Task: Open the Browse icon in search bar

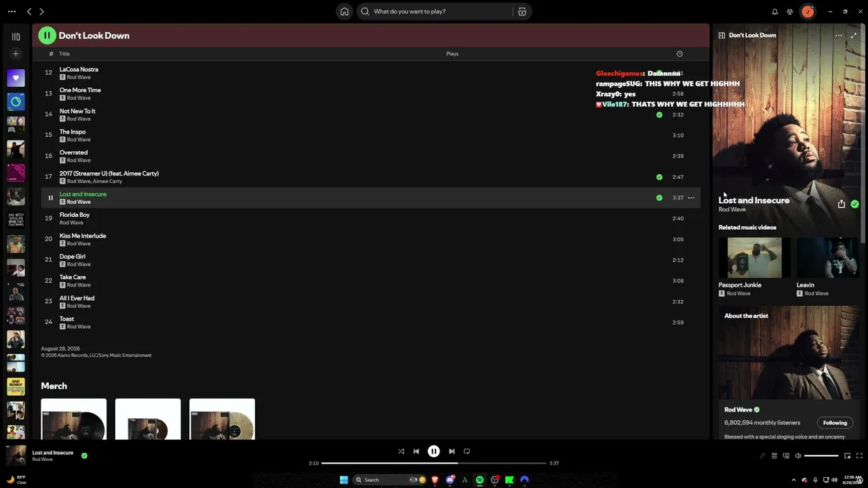Action: click(x=522, y=12)
